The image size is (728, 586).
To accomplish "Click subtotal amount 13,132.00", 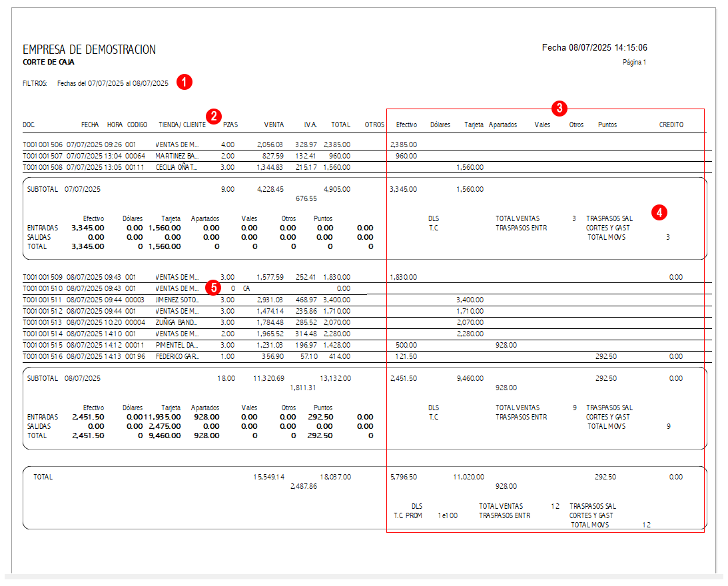I will pos(335,378).
